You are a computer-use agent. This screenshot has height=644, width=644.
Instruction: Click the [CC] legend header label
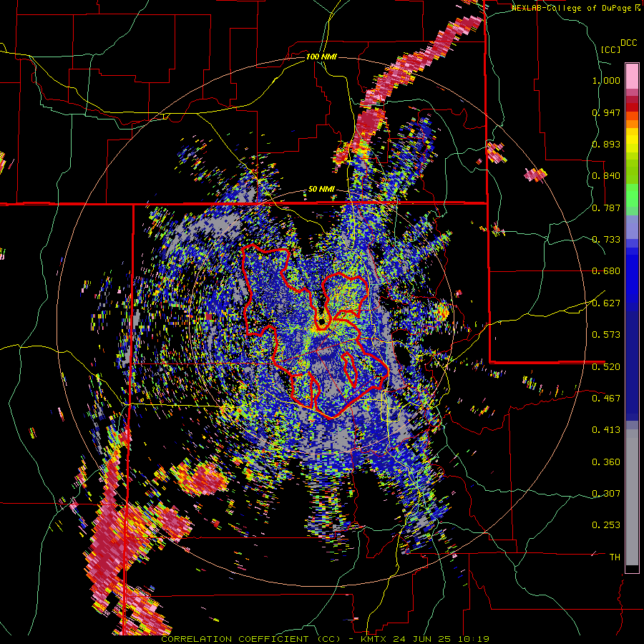[611, 49]
